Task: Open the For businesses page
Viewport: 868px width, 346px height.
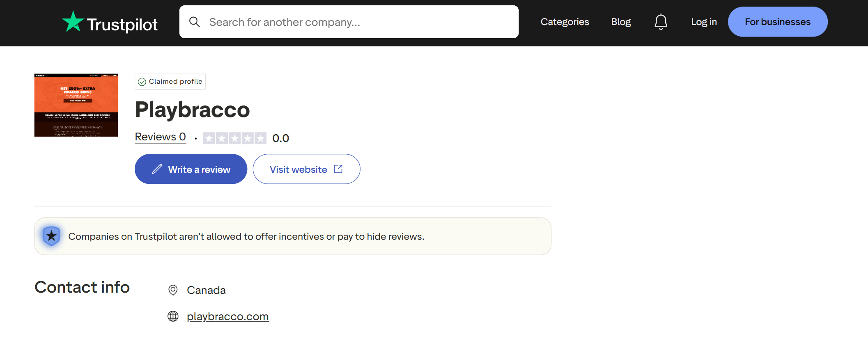Action: pyautogui.click(x=777, y=22)
